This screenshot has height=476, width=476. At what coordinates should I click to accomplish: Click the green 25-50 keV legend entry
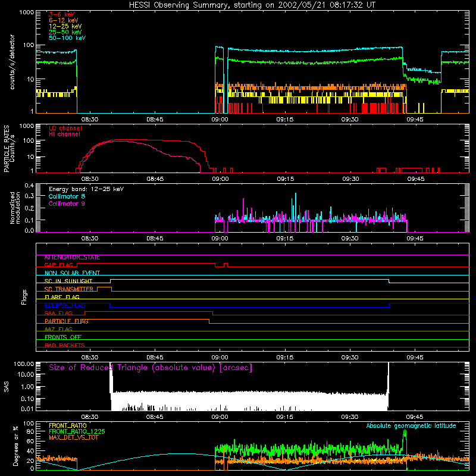pos(65,32)
